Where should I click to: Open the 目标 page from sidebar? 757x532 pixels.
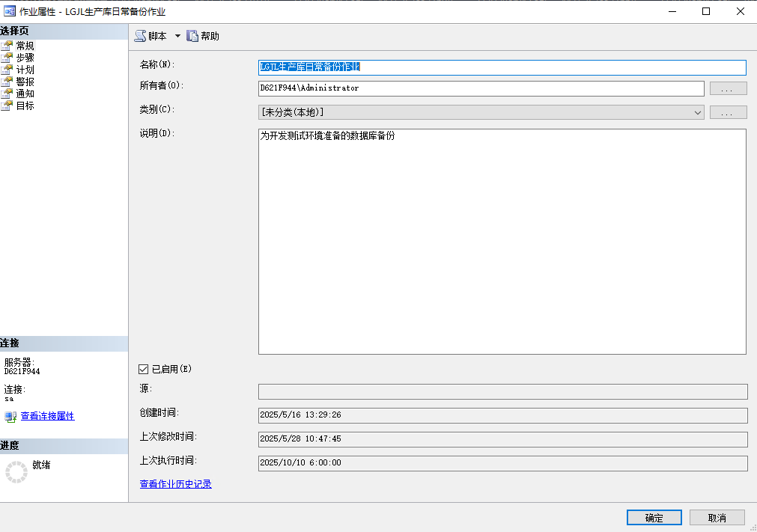(x=25, y=106)
